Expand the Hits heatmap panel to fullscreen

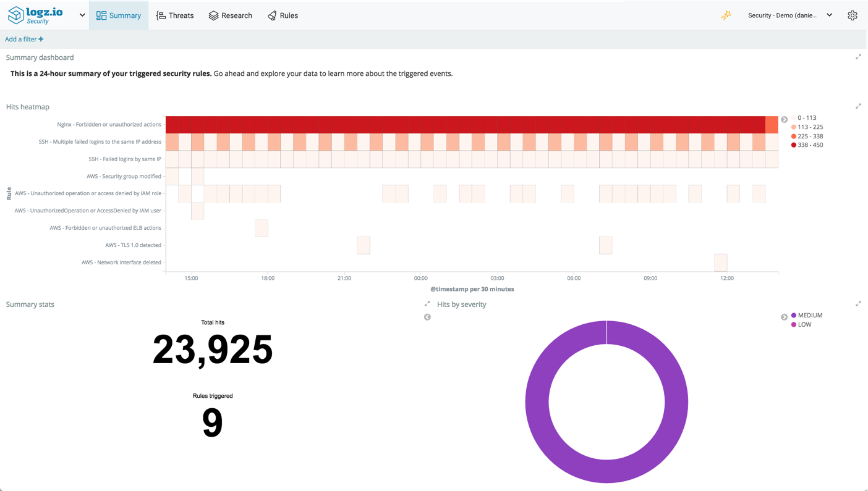pyautogui.click(x=858, y=106)
